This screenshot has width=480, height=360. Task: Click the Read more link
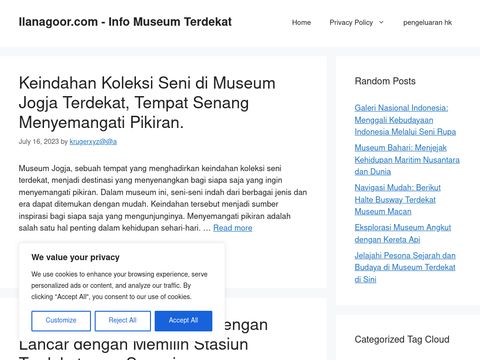click(233, 228)
